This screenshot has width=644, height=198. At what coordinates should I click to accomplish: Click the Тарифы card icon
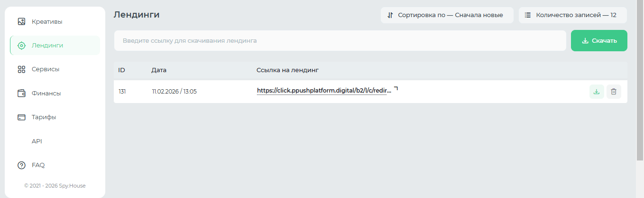tap(21, 117)
